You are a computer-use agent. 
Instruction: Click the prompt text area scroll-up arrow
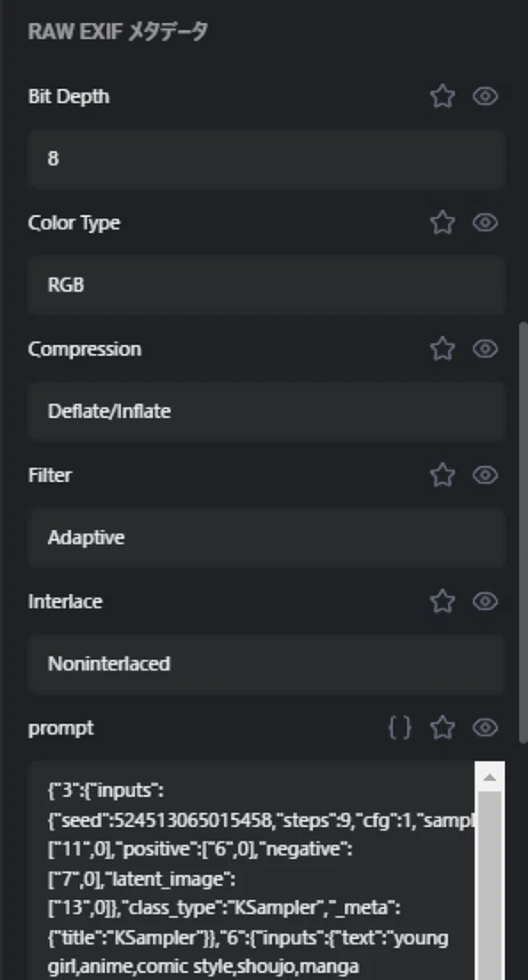click(489, 777)
